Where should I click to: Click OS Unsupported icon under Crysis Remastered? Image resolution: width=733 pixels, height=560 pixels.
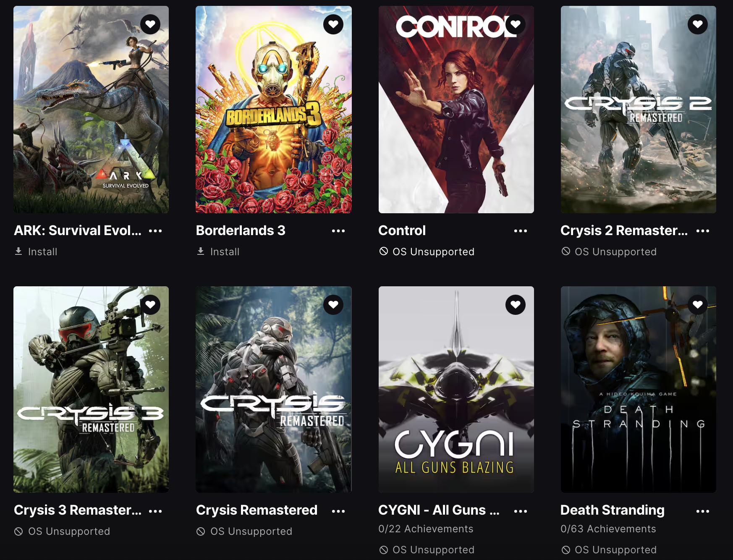(201, 531)
